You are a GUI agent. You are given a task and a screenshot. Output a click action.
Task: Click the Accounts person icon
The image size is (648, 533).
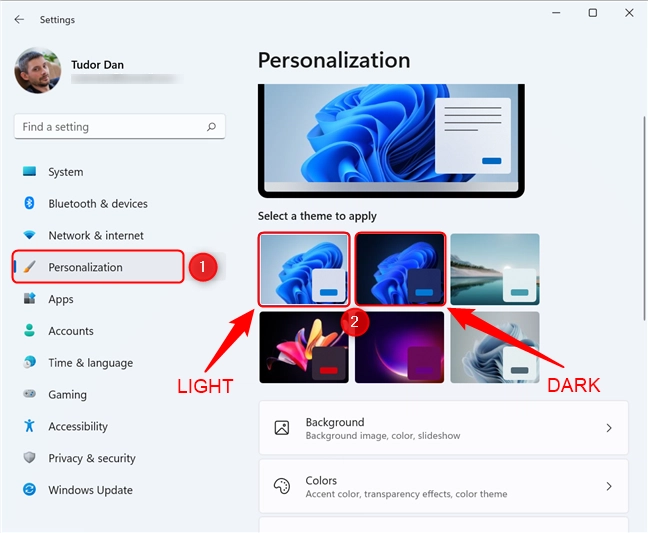(29, 330)
